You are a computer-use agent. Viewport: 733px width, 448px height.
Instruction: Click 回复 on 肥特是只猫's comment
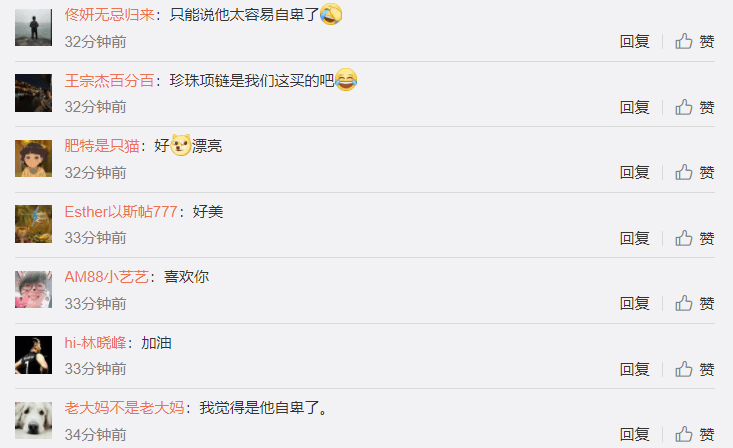pyautogui.click(x=634, y=173)
